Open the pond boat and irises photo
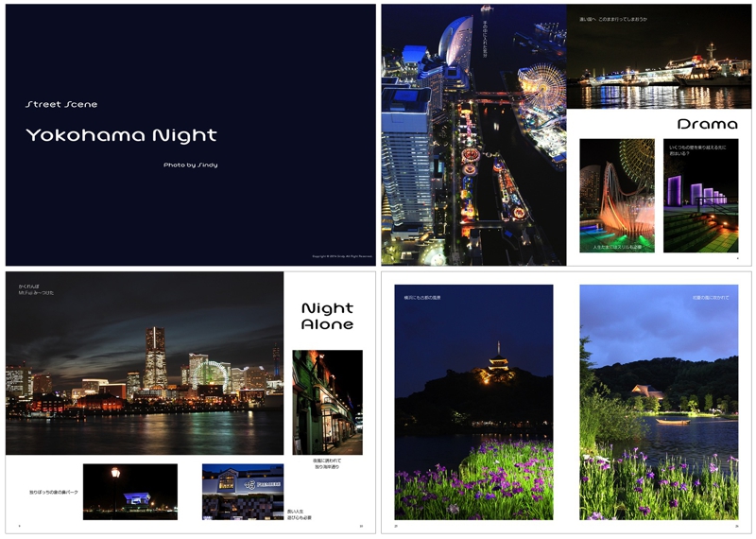The image size is (756, 539). click(x=659, y=402)
